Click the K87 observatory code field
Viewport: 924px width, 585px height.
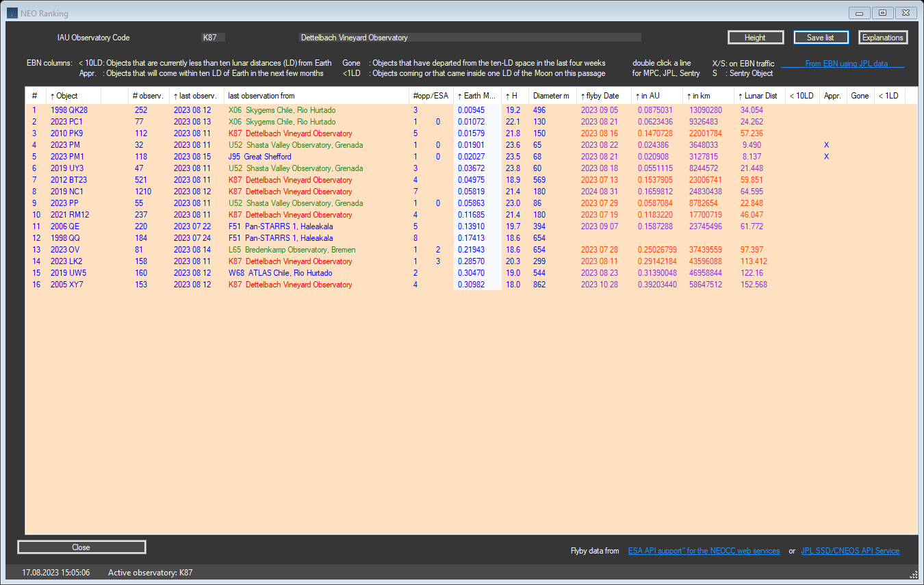(x=213, y=38)
